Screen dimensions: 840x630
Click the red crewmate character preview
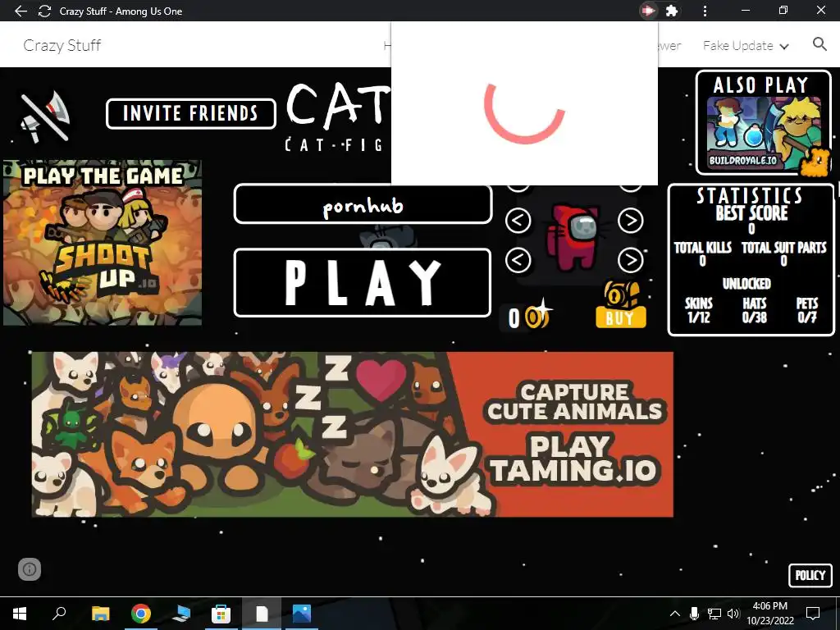[x=573, y=235]
